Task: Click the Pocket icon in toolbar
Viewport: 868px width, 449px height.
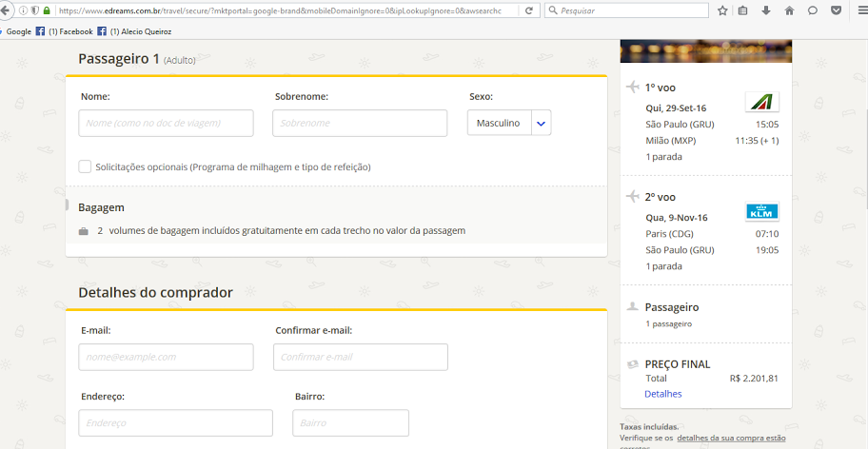Action: 836,10
